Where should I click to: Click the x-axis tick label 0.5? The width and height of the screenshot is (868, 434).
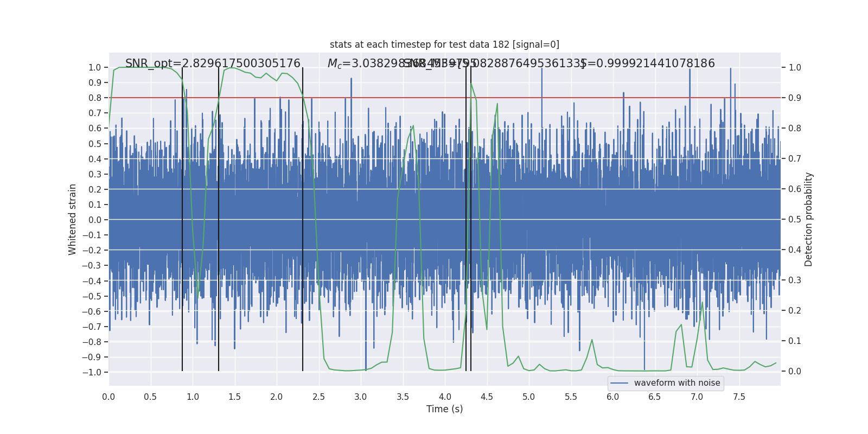pos(150,397)
